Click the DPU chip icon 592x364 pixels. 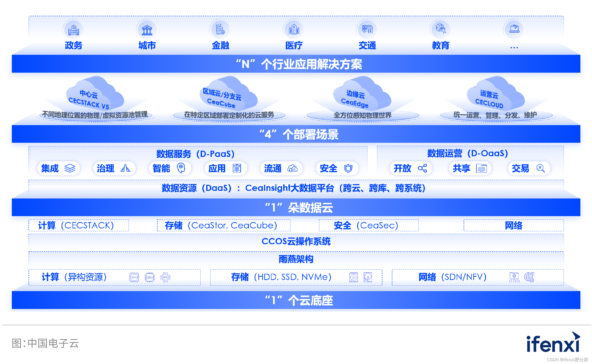click(x=165, y=277)
